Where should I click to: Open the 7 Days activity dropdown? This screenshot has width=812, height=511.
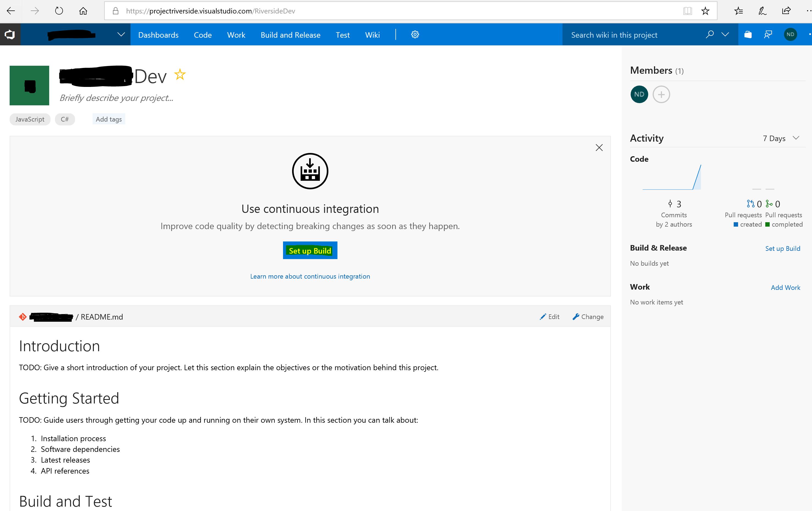click(781, 138)
